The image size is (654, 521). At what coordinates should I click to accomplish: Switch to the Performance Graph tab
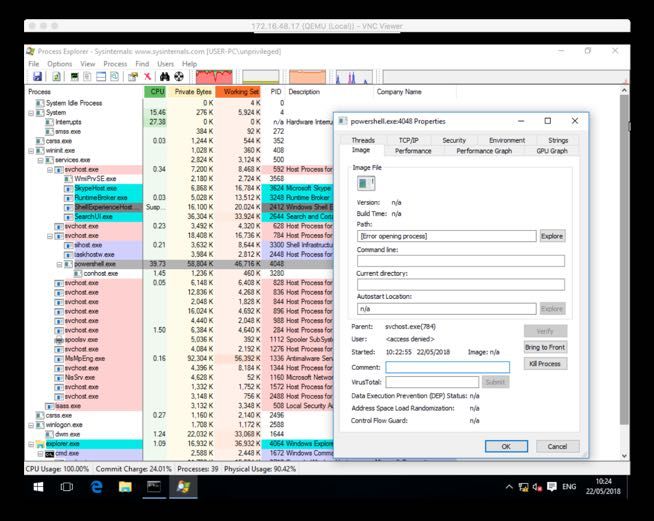click(x=484, y=151)
